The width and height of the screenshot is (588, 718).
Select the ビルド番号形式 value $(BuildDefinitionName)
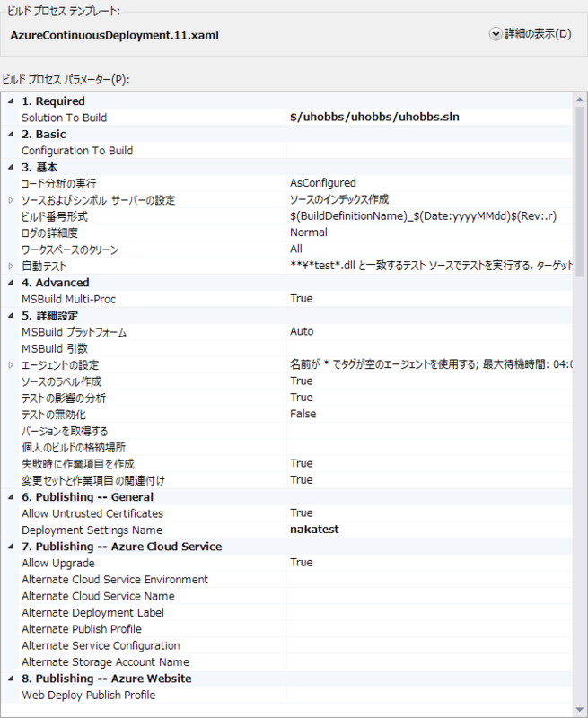423,216
